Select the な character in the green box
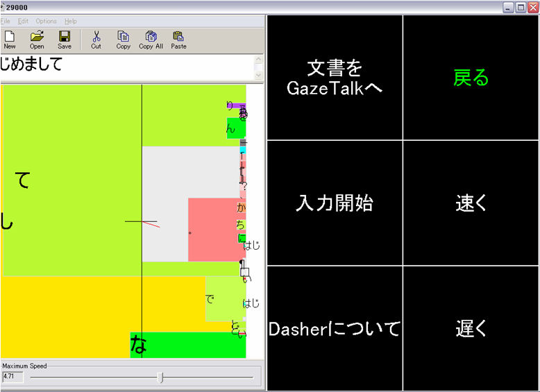Viewport: 540px width, 392px height. (x=139, y=346)
